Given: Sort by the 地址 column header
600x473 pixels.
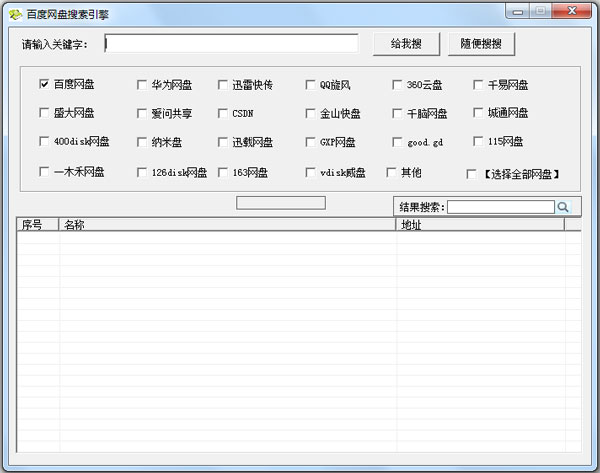Looking at the screenshot, I should pos(480,225).
